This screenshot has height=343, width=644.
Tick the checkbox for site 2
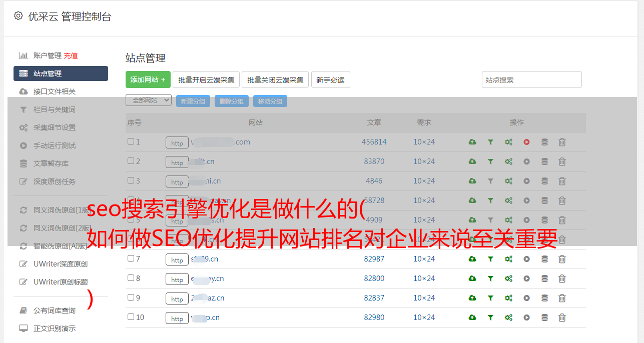[131, 161]
